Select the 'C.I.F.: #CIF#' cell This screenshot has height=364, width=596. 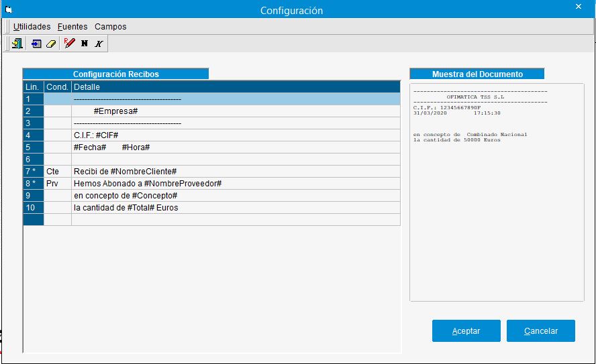(236, 135)
